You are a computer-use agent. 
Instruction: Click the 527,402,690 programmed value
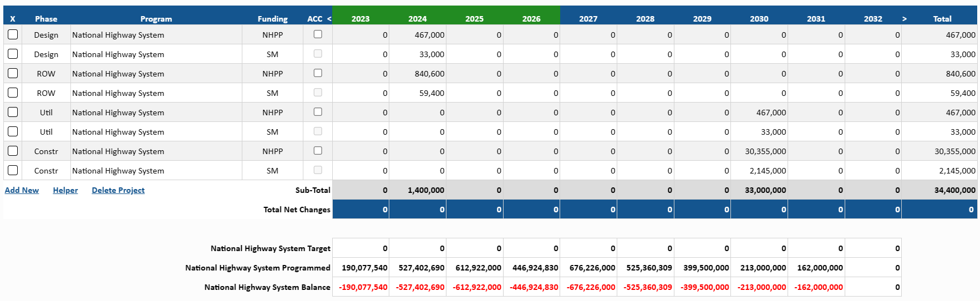pos(422,268)
